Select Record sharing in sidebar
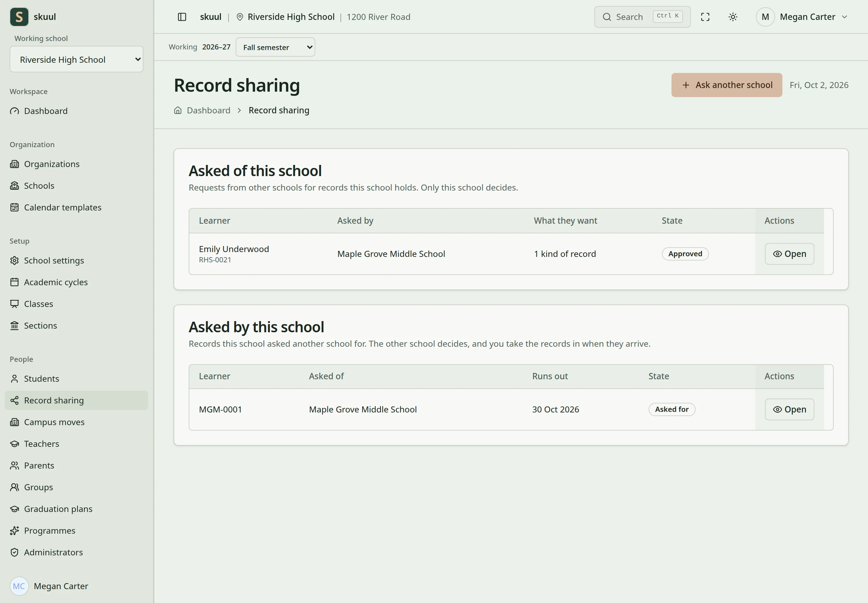The image size is (868, 603). (x=76, y=400)
